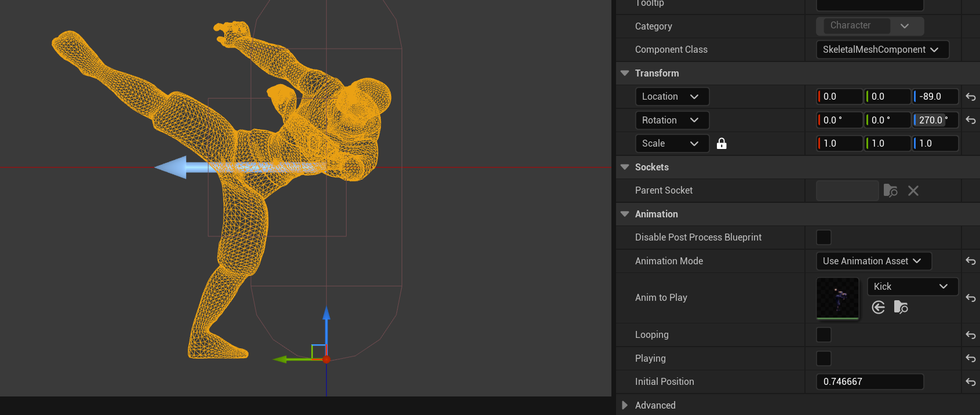Browse to Parent Socket icon
This screenshot has height=415, width=980.
pyautogui.click(x=890, y=191)
